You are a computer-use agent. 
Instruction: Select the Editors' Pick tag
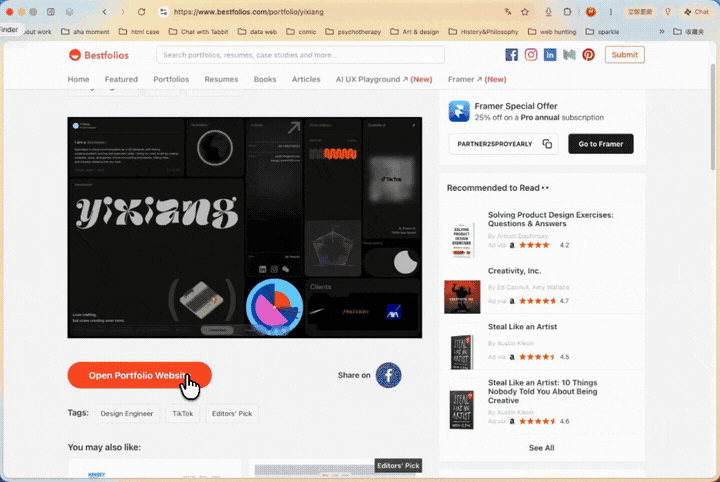click(232, 414)
